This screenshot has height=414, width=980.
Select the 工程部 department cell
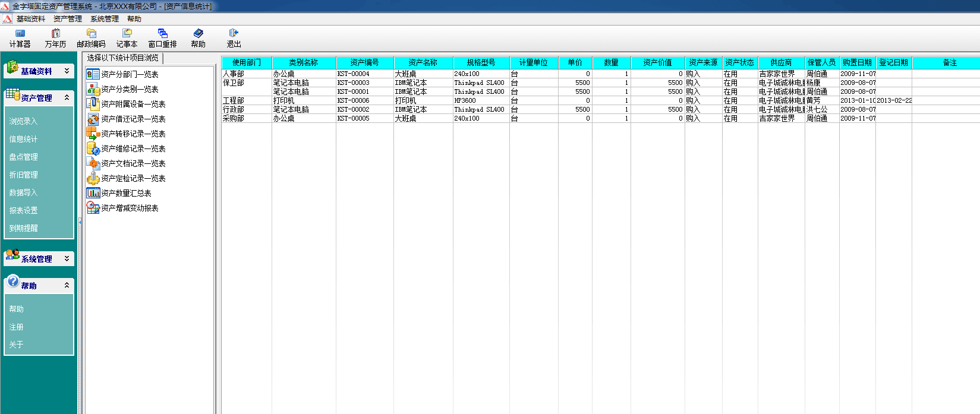click(x=247, y=101)
